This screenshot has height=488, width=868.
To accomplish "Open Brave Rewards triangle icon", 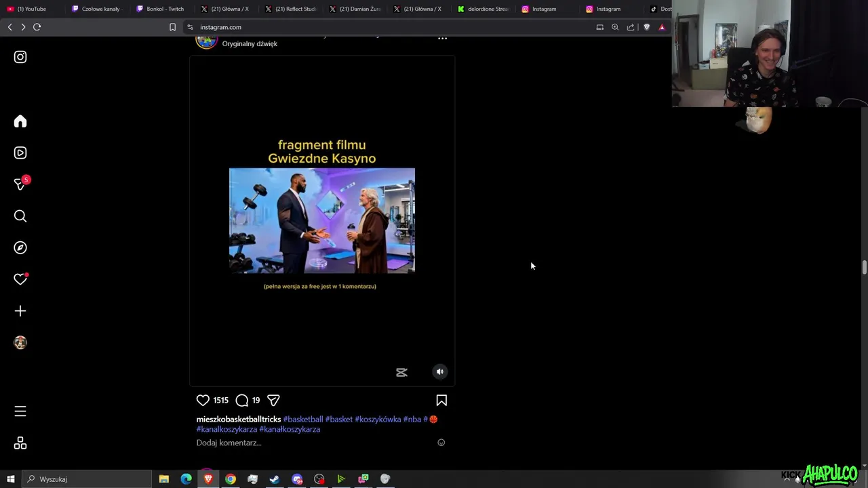I will (662, 27).
